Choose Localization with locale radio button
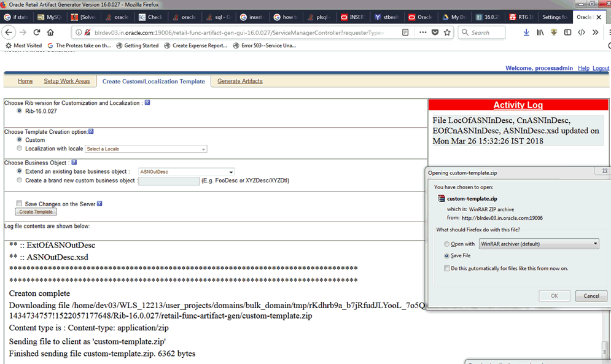 19,149
